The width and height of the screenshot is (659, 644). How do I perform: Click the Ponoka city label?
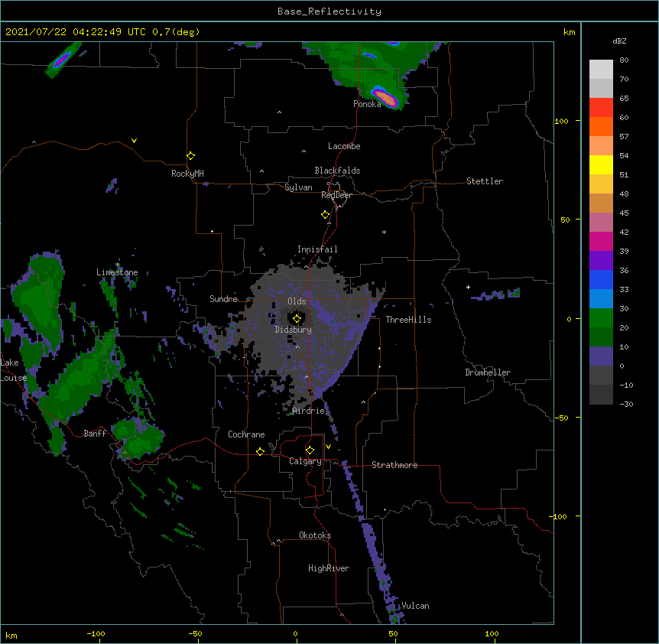367,104
